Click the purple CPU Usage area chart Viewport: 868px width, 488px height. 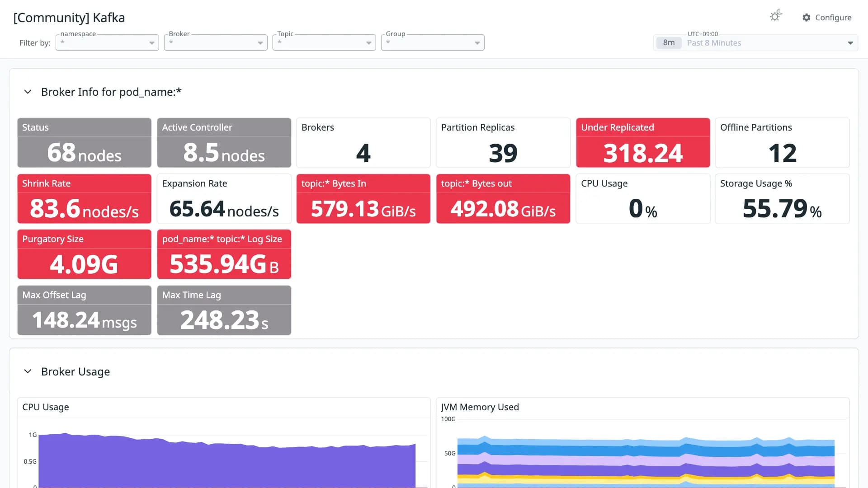coord(227,461)
